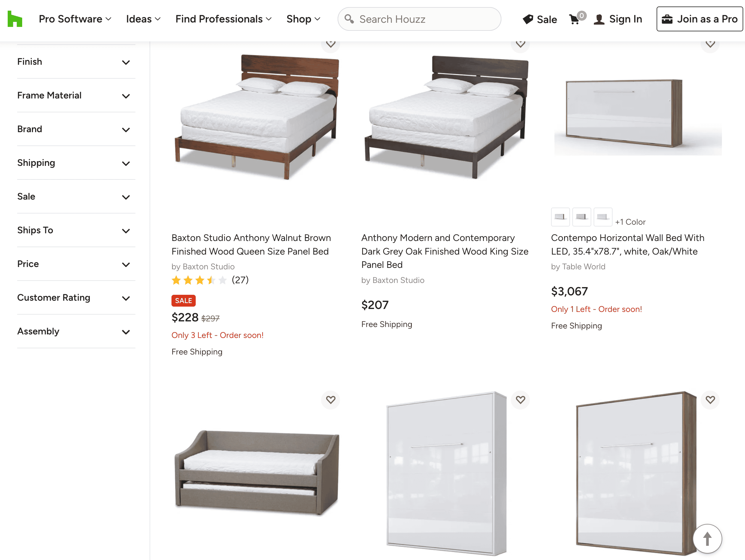The width and height of the screenshot is (745, 560).
Task: Click the search magnifier icon
Action: coord(349,19)
